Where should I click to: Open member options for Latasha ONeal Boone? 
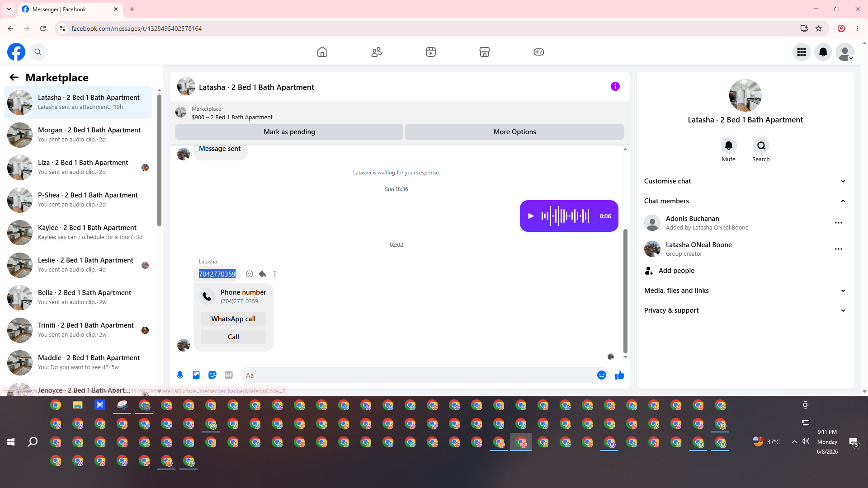click(839, 249)
